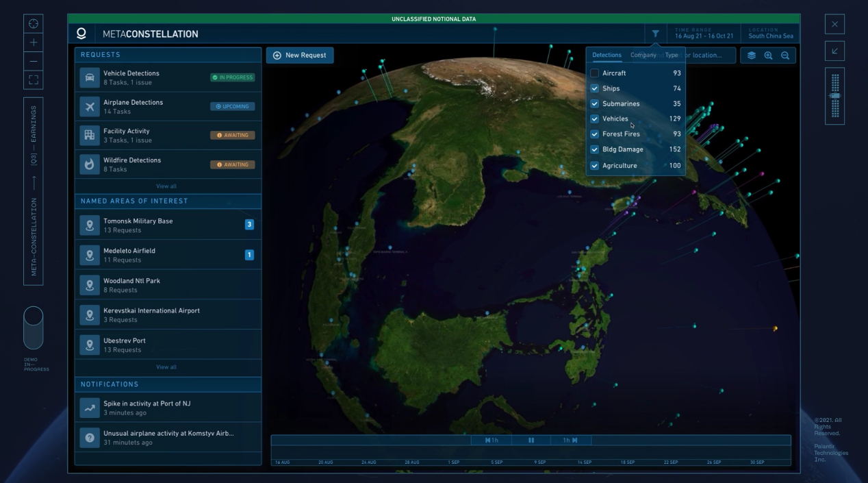The height and width of the screenshot is (483, 868).
Task: Enable the Aircraft detection checkbox
Action: pos(594,73)
